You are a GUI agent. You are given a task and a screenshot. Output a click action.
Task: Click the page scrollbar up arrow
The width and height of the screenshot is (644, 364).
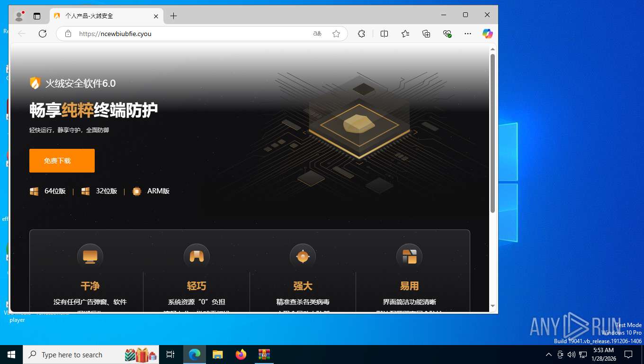492,49
